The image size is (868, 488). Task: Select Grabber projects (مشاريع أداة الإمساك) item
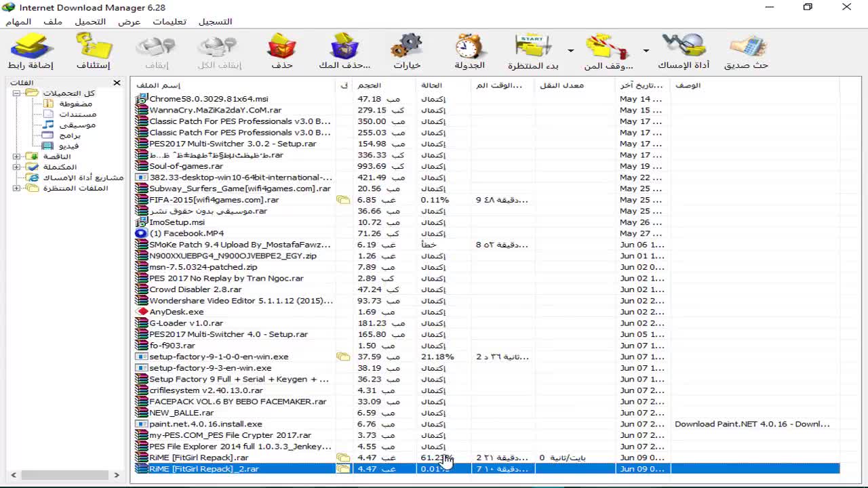[x=83, y=178]
